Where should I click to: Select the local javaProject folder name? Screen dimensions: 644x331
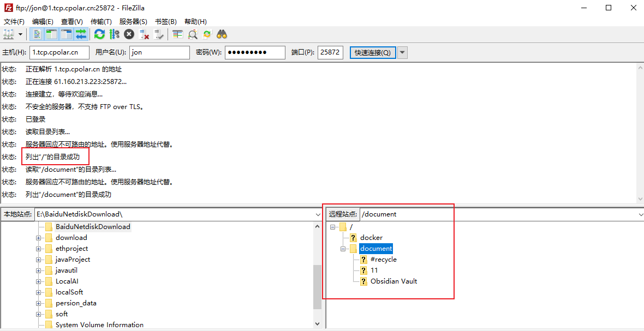(x=73, y=260)
